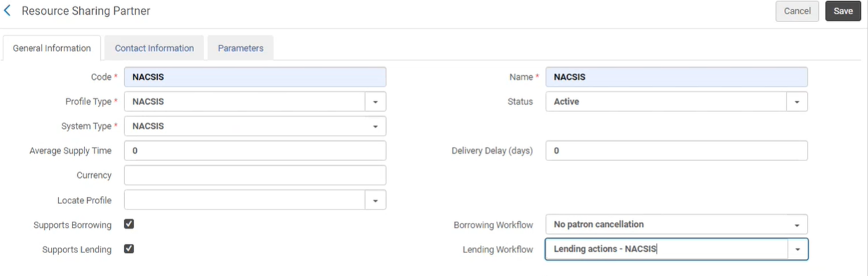Click the Lending Workflow label
Image resolution: width=868 pixels, height=276 pixels.
click(497, 250)
